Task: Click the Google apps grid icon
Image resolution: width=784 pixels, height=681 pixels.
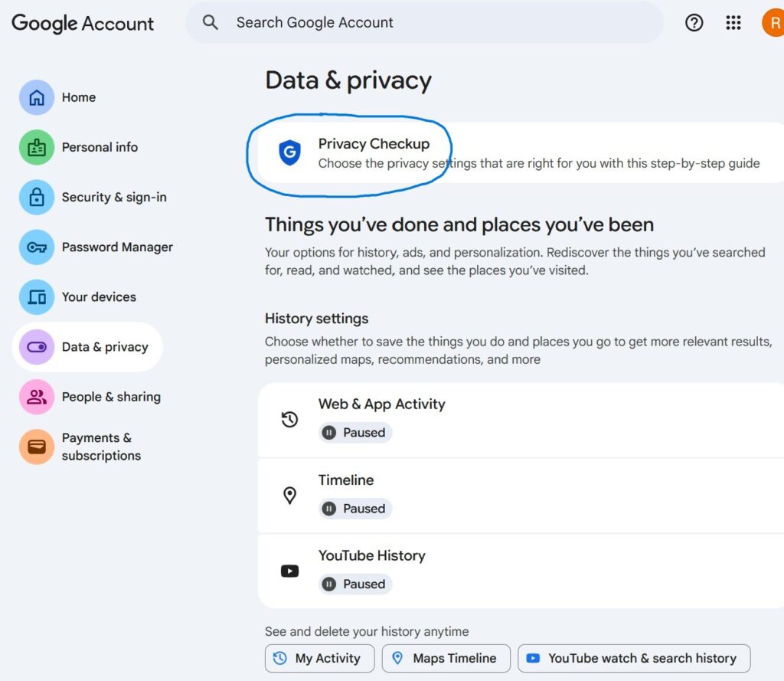Action: [733, 23]
